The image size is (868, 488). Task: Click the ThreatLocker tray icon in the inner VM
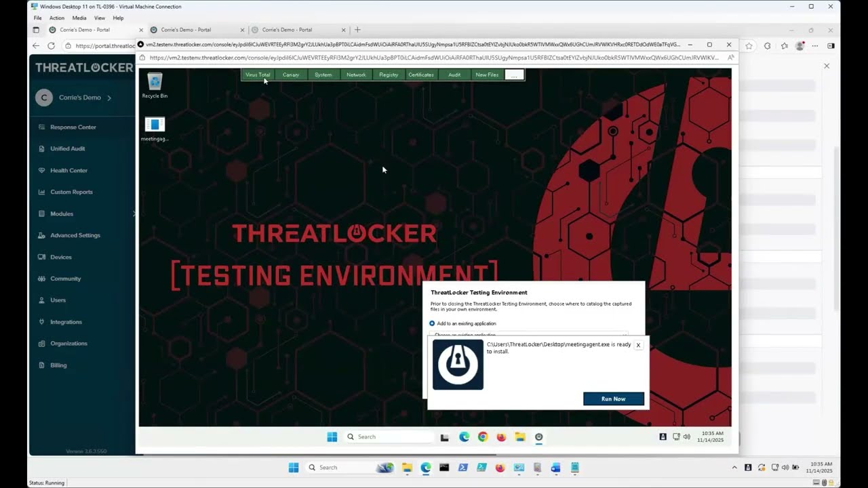(663, 437)
